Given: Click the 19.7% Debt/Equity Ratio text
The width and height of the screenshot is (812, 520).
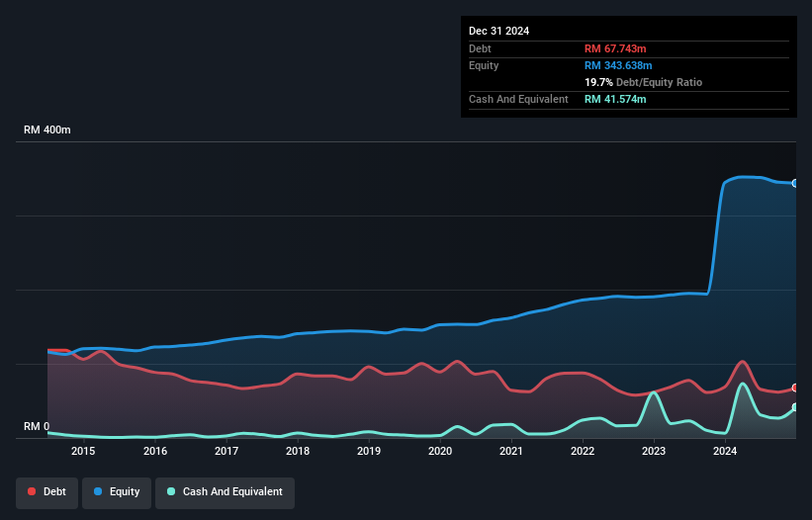Looking at the screenshot, I should (643, 82).
